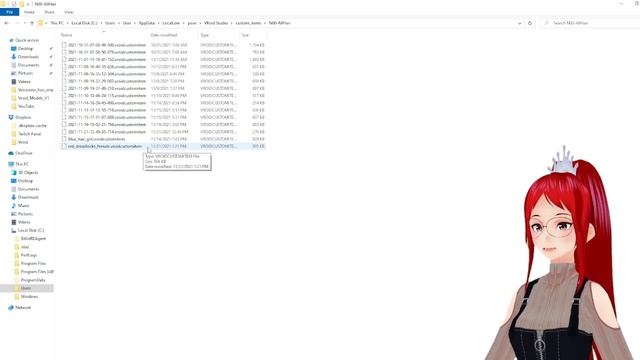The image size is (640, 360).
Task: Open Desktop under This PC
Action: [25, 181]
